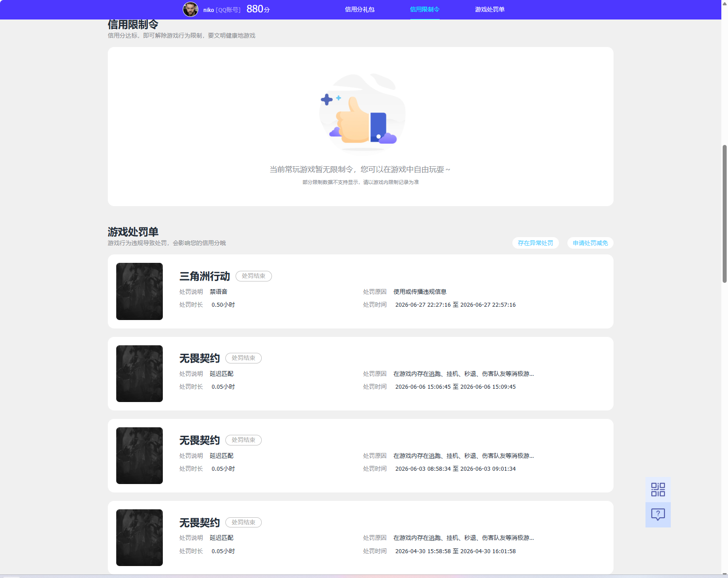Click truncated reason text on 2026-04-30 record
Image resolution: width=728 pixels, height=578 pixels.
[x=464, y=538]
